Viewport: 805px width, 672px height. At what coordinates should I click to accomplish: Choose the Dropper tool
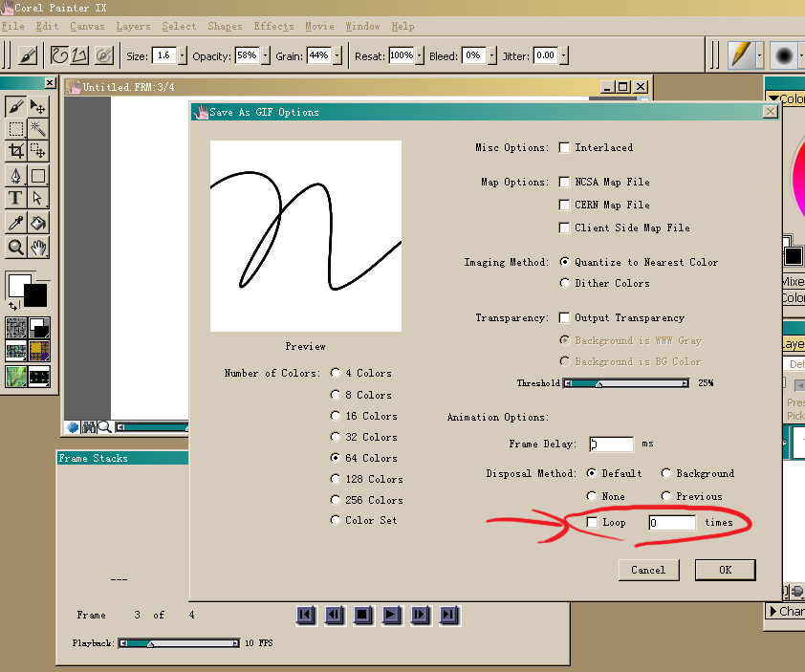point(16,222)
